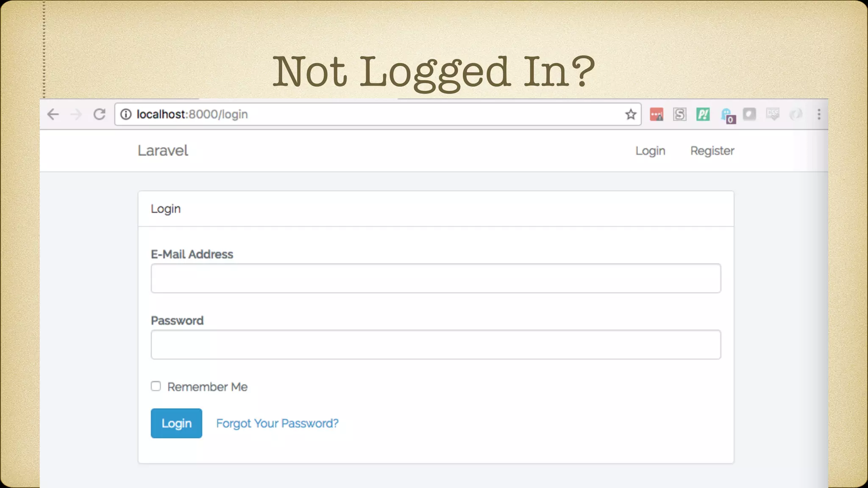
Task: Open the Laravel brand link
Action: (x=163, y=151)
